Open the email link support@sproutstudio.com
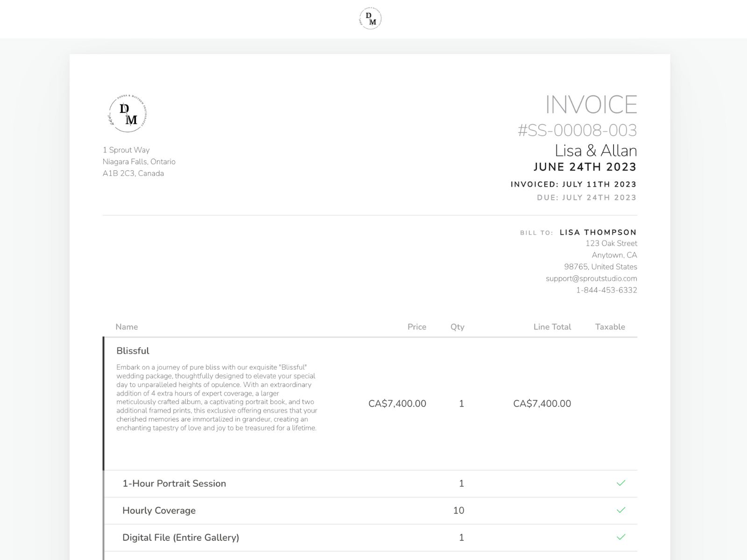The height and width of the screenshot is (560, 747). pos(591,278)
